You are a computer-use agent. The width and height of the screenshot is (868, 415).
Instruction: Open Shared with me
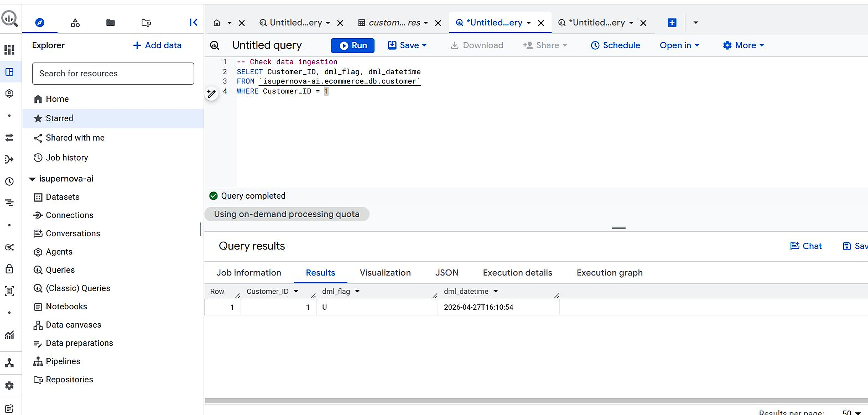(75, 138)
